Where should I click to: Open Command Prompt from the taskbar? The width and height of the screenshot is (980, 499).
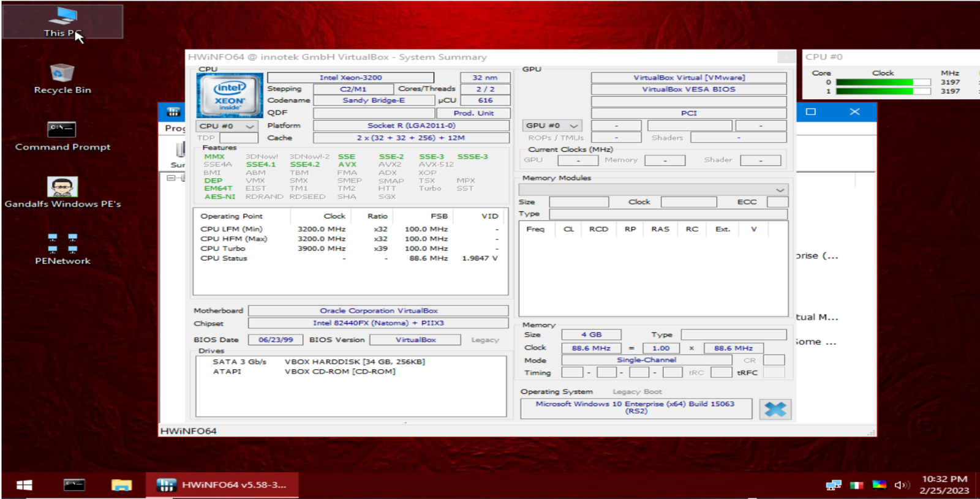[x=74, y=485]
